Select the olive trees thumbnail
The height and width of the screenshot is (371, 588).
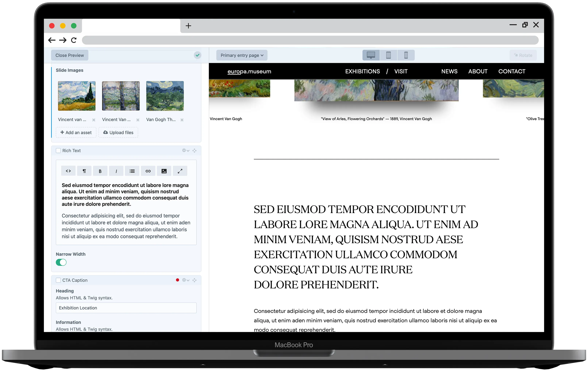coord(165,96)
